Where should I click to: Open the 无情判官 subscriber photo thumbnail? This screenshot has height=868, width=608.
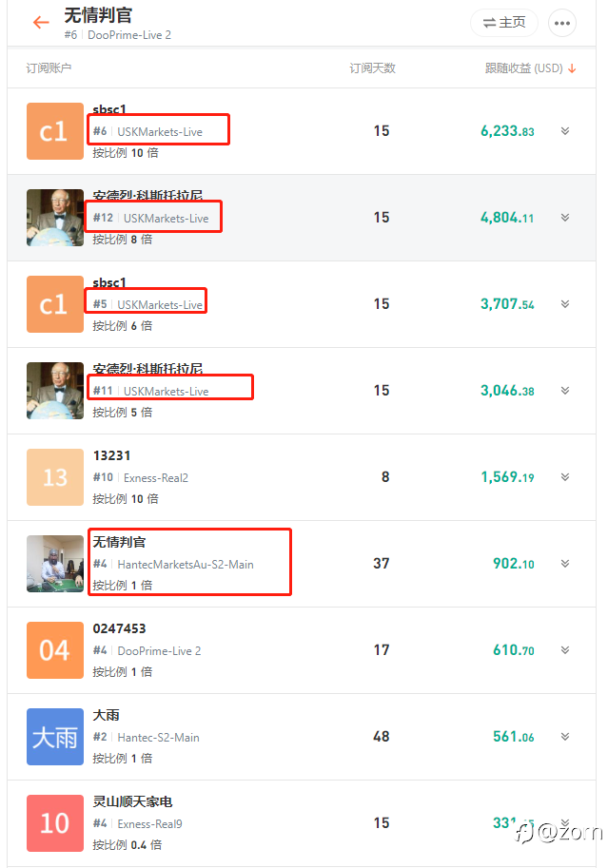[x=55, y=564]
